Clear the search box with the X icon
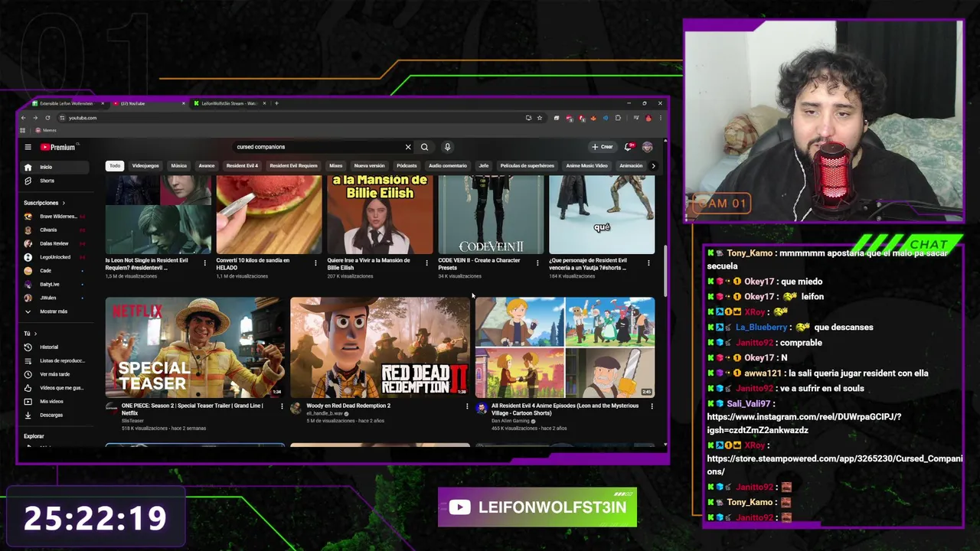This screenshot has width=980, height=551. pos(408,147)
